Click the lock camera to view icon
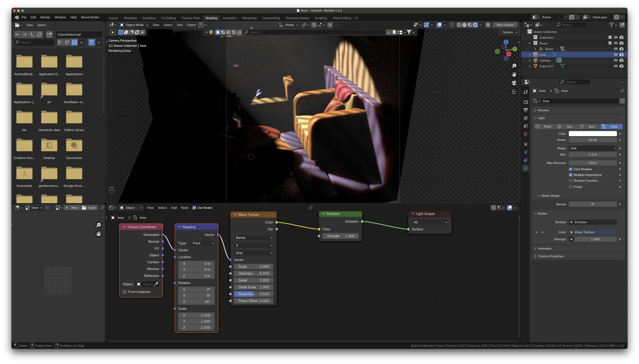Image resolution: width=639 pixels, height=364 pixels. [514, 92]
